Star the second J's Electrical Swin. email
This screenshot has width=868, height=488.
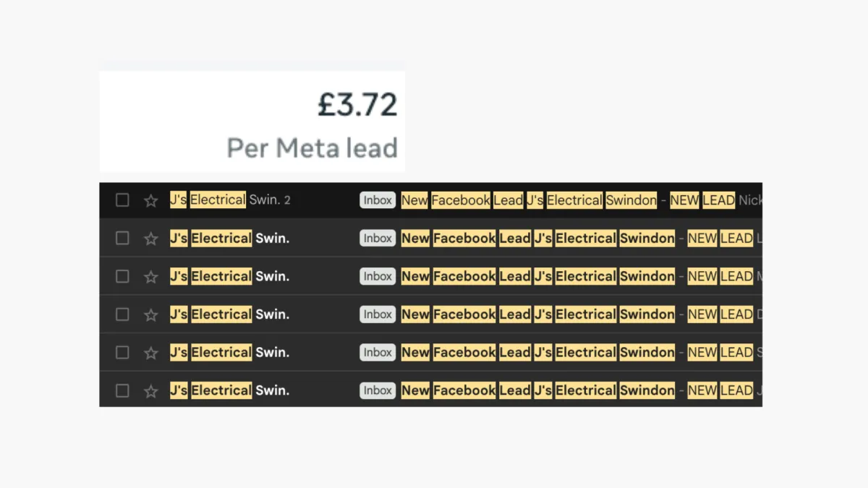pyautogui.click(x=150, y=239)
